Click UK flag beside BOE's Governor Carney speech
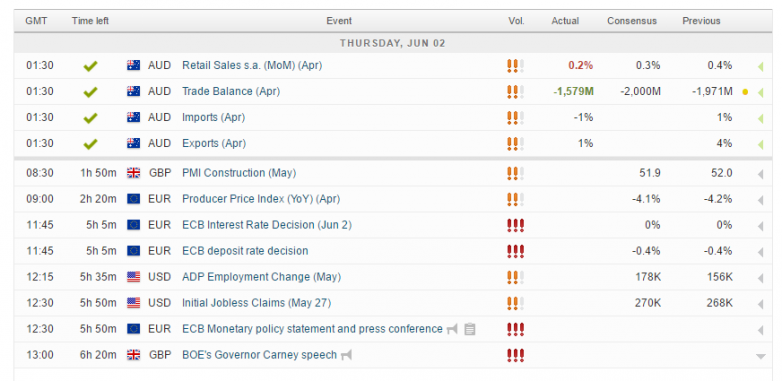Image resolution: width=782 pixels, height=381 pixels. click(133, 355)
